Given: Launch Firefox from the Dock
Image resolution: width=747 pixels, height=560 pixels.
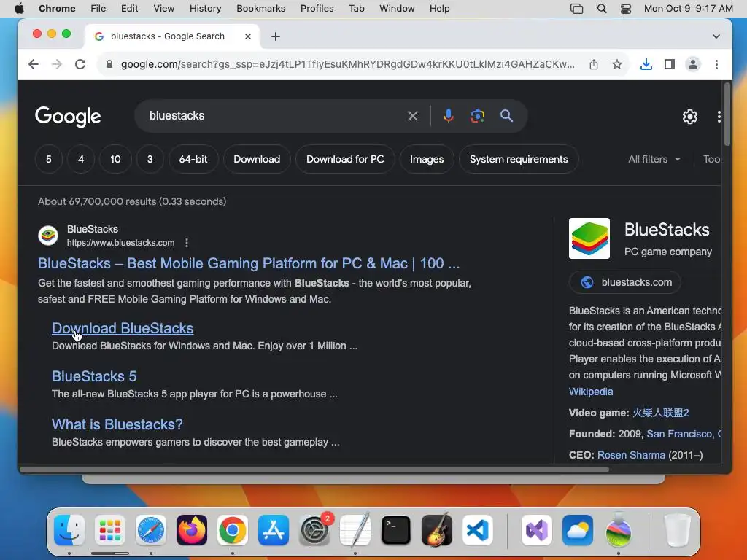Looking at the screenshot, I should [x=192, y=530].
